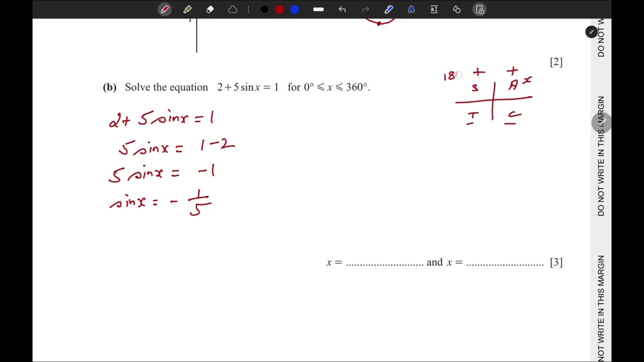This screenshot has height=362, width=644.
Task: Select the eraser tool
Action: (210, 10)
